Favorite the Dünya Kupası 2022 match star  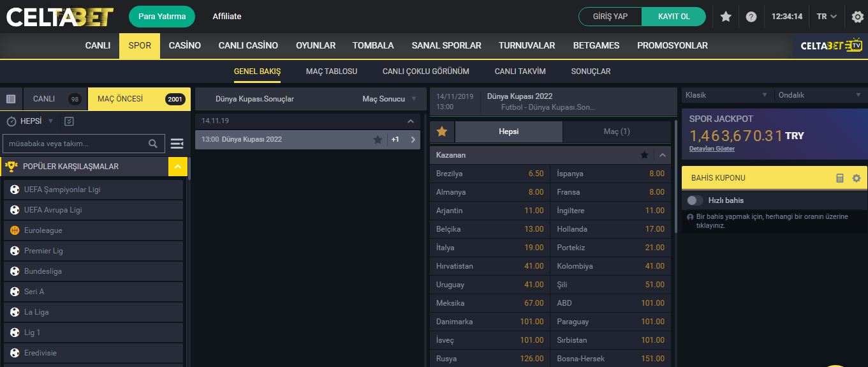378,139
